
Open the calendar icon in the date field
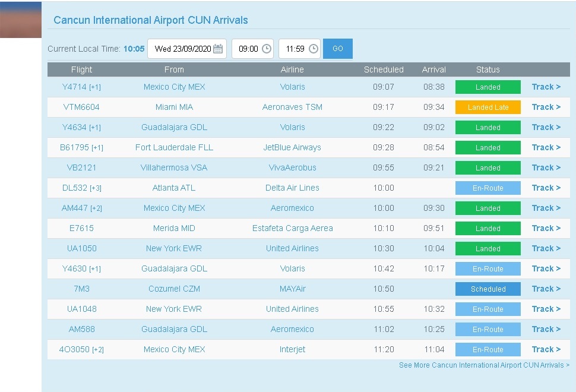218,49
